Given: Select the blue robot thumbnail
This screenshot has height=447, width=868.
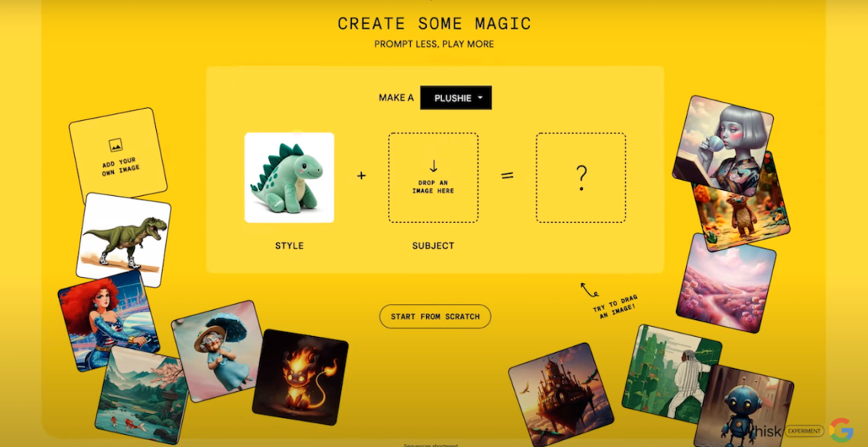Looking at the screenshot, I should (x=743, y=406).
